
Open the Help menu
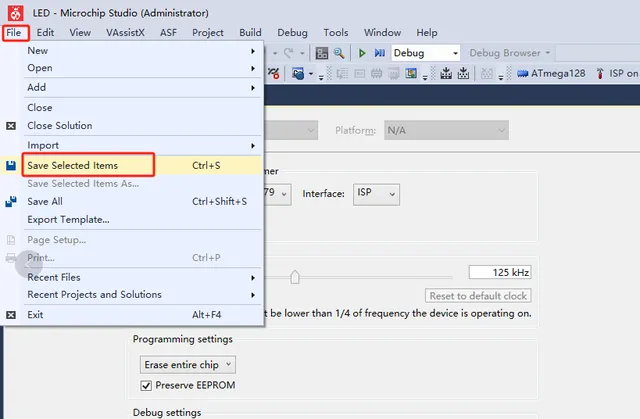coord(427,33)
